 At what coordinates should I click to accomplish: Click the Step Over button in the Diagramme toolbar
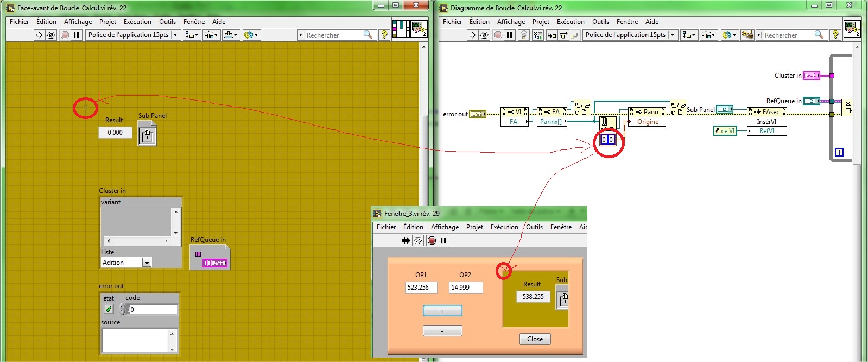coord(563,35)
